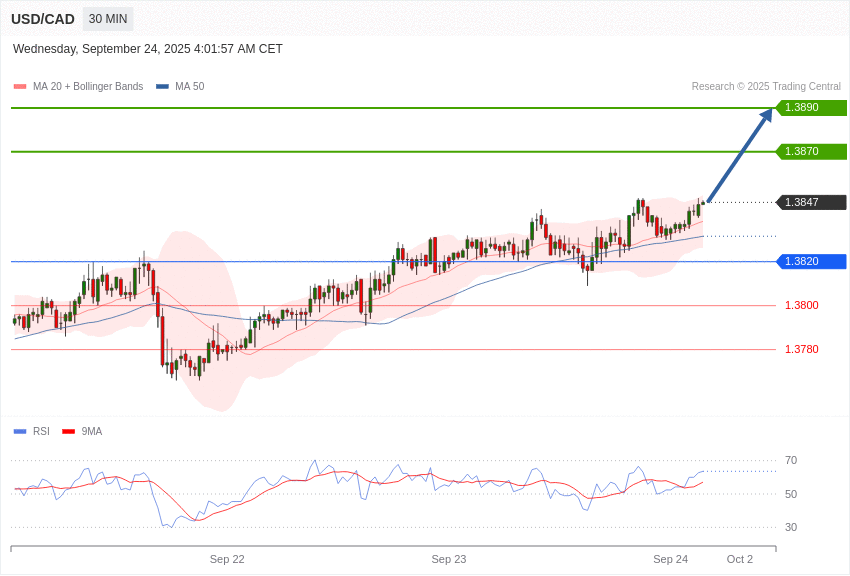Click the red 1.3800 support level label
This screenshot has width=850, height=576.
pyautogui.click(x=801, y=306)
